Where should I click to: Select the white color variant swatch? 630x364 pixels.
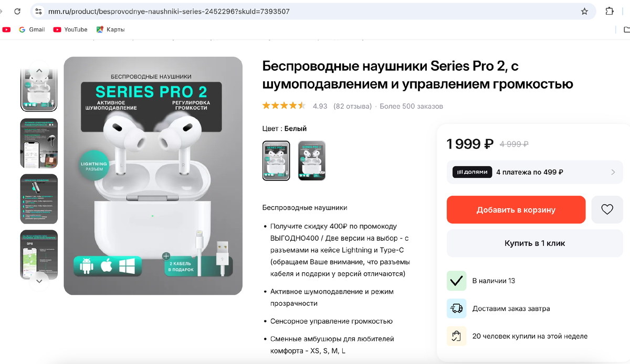tap(276, 160)
